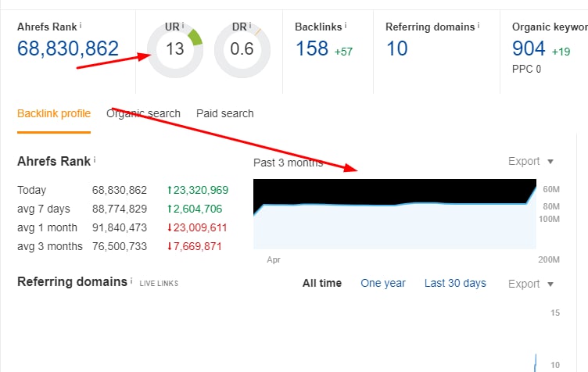Open Export dropdown for Referring domains chart

coord(531,284)
